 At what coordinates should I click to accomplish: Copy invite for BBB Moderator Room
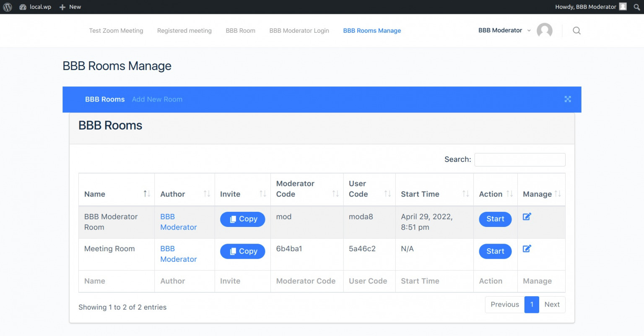[x=243, y=219]
